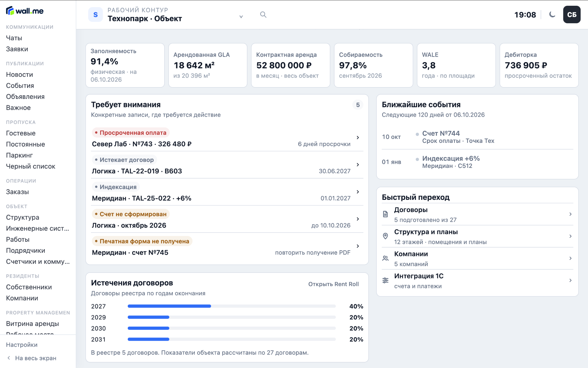The image size is (588, 368).
Task: Click the people icon beside Компании quick link
Action: coord(385,258)
